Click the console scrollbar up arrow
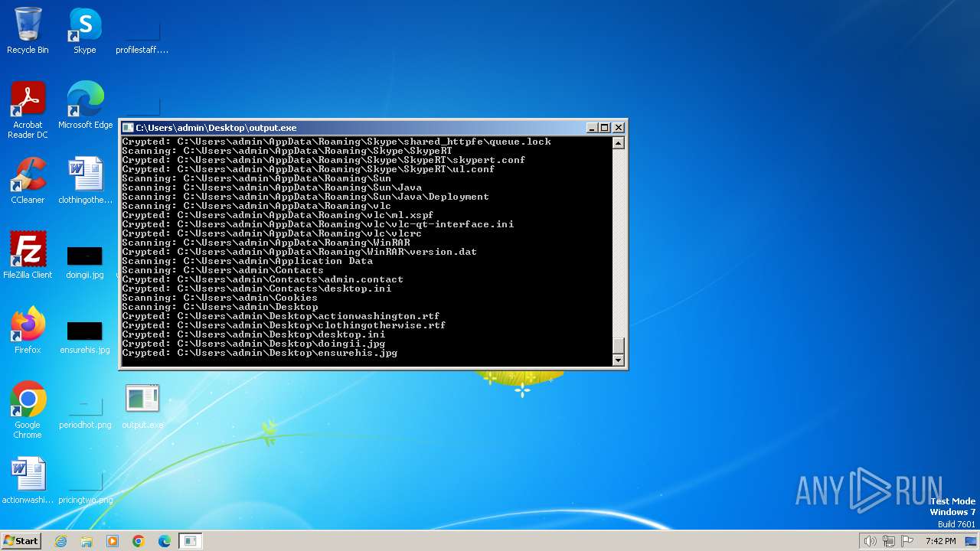 [x=619, y=143]
